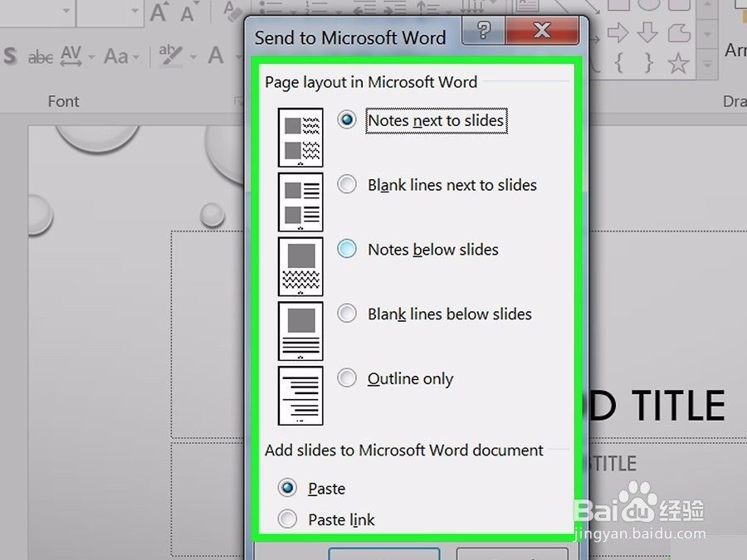Open the font size dropdown arrow

coord(135,11)
